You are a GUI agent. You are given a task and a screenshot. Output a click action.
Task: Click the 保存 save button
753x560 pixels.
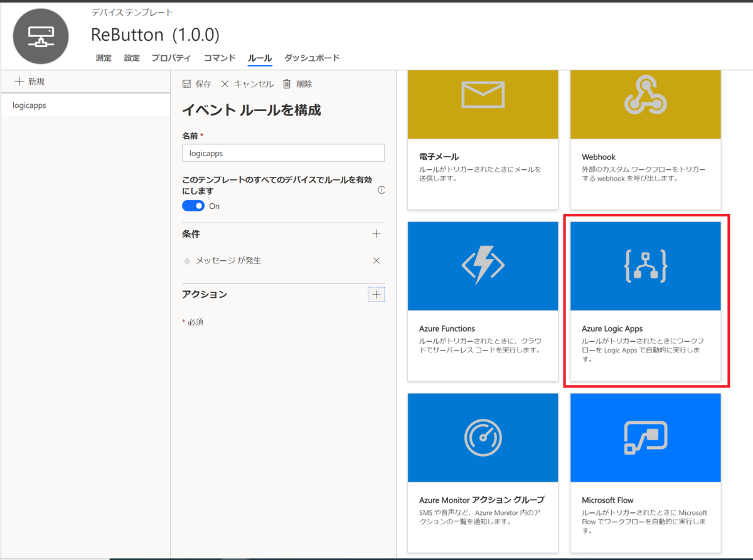196,84
